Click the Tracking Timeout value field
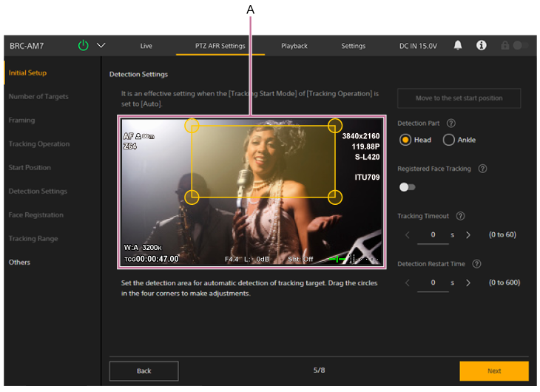 click(x=433, y=235)
